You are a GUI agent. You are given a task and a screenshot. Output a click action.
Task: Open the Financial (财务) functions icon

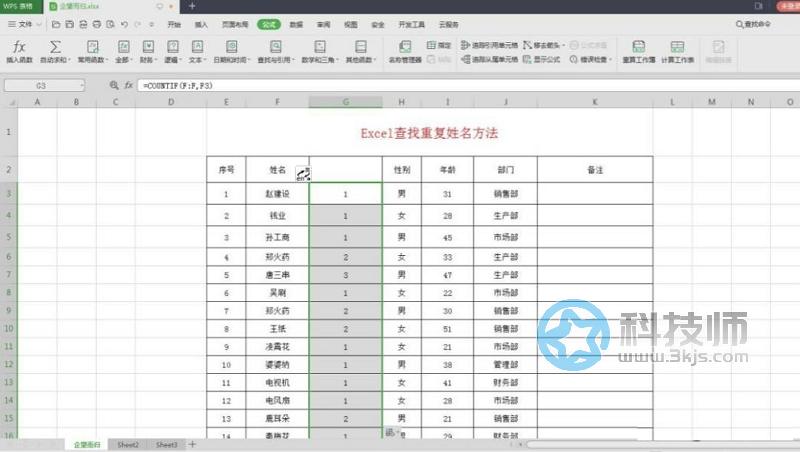(x=148, y=47)
